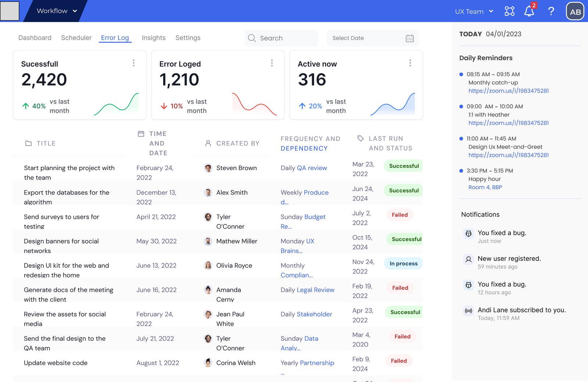The width and height of the screenshot is (588, 382).
Task: Open the Sucessfull card's three-dot menu
Action: tap(134, 63)
